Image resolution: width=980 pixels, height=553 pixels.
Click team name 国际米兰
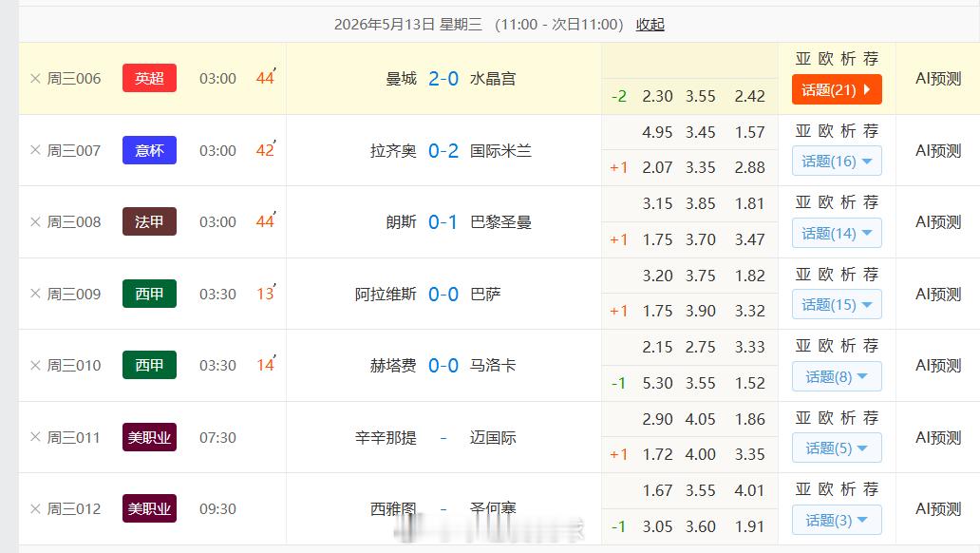[x=500, y=150]
